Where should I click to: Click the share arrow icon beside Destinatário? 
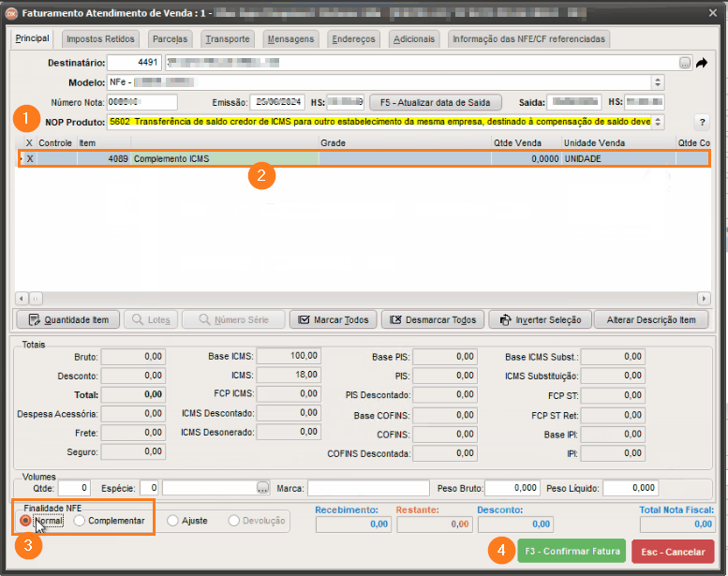[702, 63]
